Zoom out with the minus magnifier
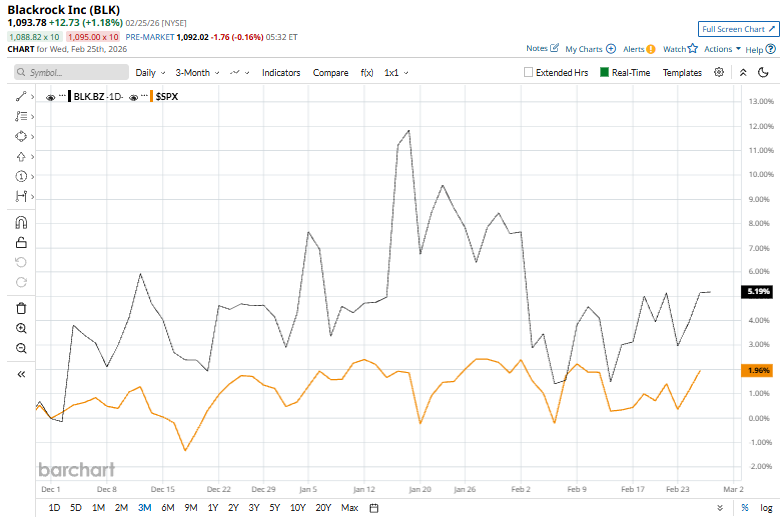This screenshot has height=523, width=781. pyautogui.click(x=21, y=348)
